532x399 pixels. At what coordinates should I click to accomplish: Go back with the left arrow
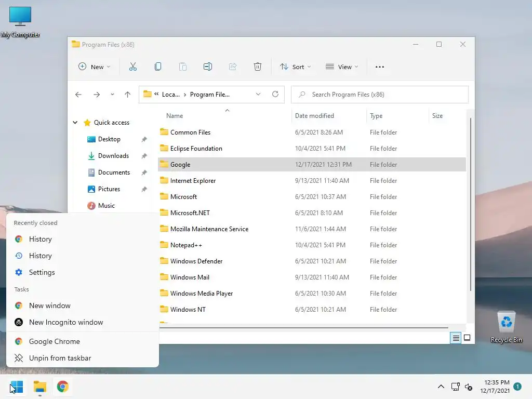point(78,95)
